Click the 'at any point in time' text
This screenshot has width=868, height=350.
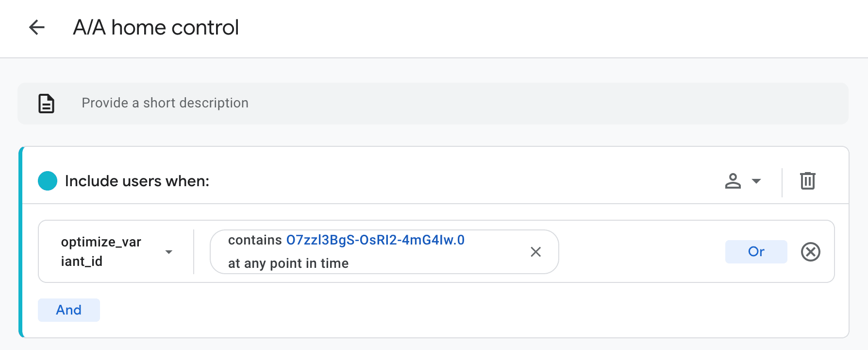[288, 263]
